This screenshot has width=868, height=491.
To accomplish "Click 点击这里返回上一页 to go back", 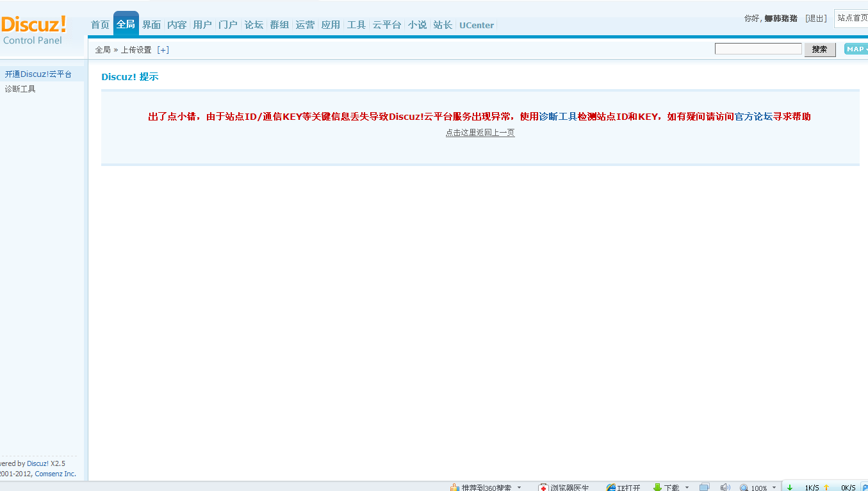I will (x=480, y=133).
